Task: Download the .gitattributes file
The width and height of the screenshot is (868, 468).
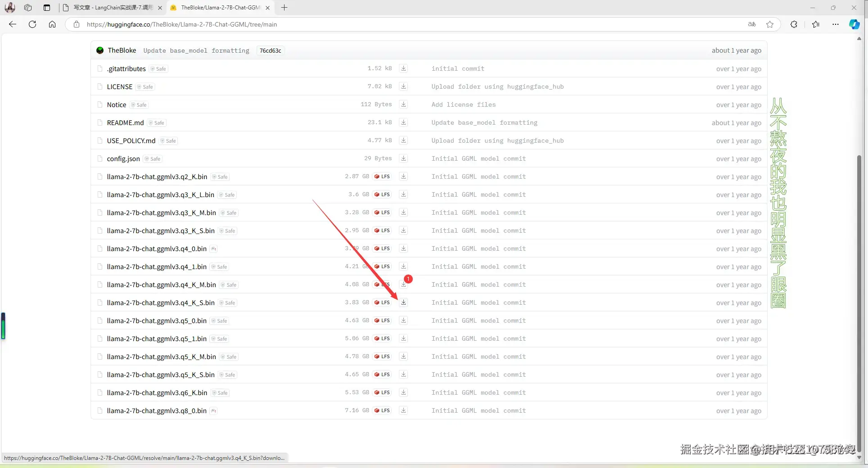Action: click(x=403, y=68)
